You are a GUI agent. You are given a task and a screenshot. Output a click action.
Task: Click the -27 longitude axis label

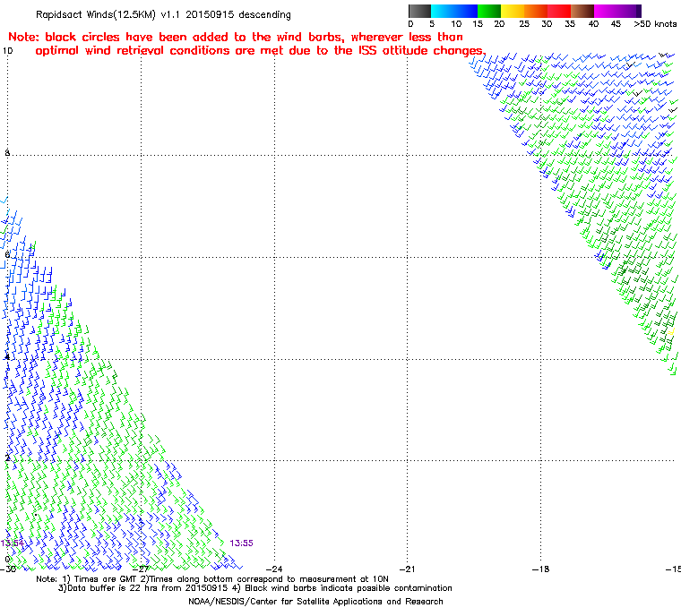coord(141,569)
